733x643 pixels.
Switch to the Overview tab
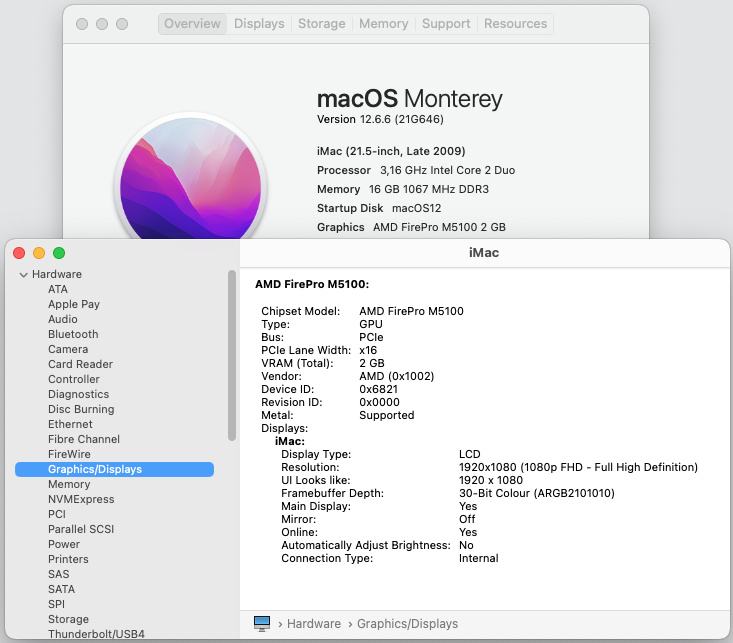[192, 23]
